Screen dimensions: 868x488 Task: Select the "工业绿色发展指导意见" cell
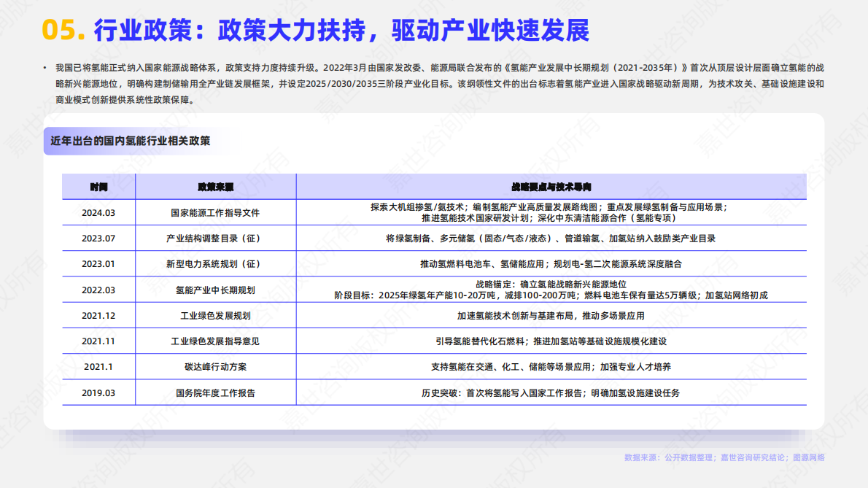coord(215,341)
